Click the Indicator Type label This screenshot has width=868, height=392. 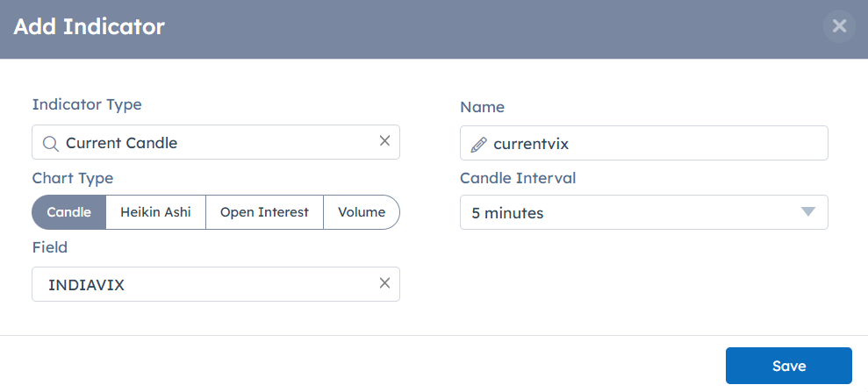tap(87, 104)
